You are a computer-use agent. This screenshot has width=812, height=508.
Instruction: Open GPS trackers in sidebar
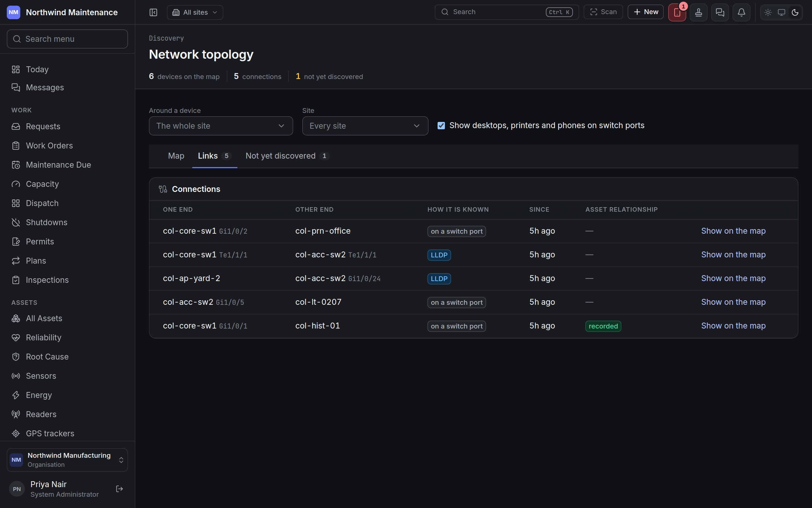point(67,433)
